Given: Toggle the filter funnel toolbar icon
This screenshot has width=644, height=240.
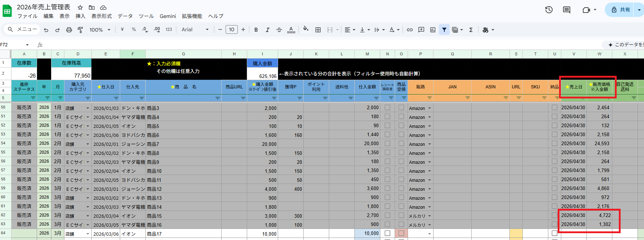Looking at the screenshot, I should coord(444,30).
